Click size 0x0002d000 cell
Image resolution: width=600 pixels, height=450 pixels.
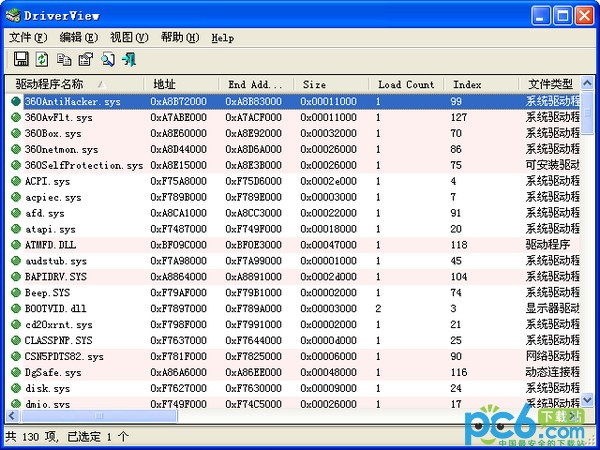click(x=328, y=277)
